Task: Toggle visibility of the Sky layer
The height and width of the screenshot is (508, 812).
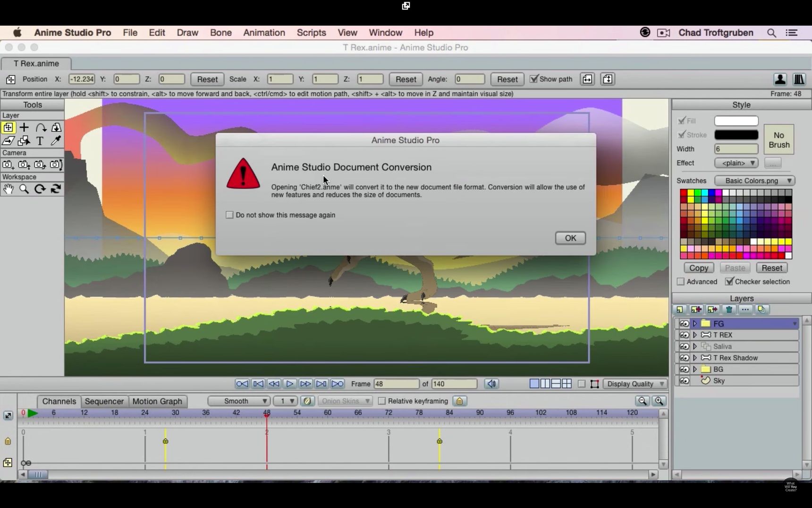Action: [x=684, y=381]
